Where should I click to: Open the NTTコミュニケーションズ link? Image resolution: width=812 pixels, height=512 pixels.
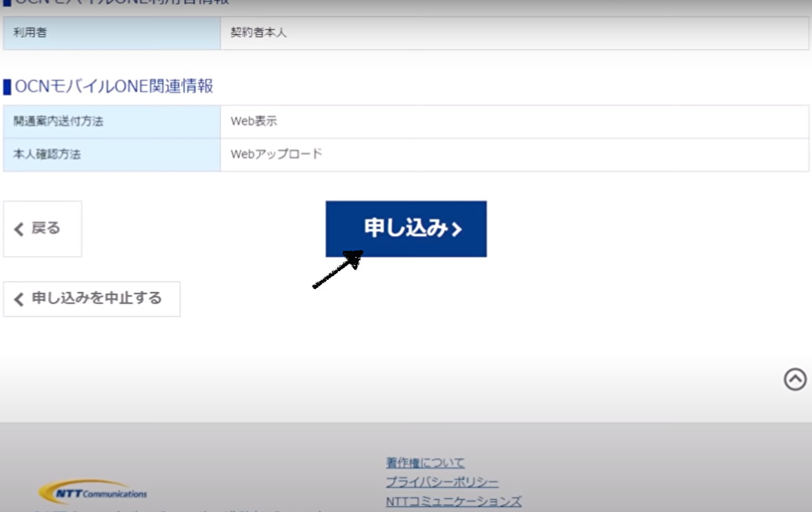click(x=454, y=501)
